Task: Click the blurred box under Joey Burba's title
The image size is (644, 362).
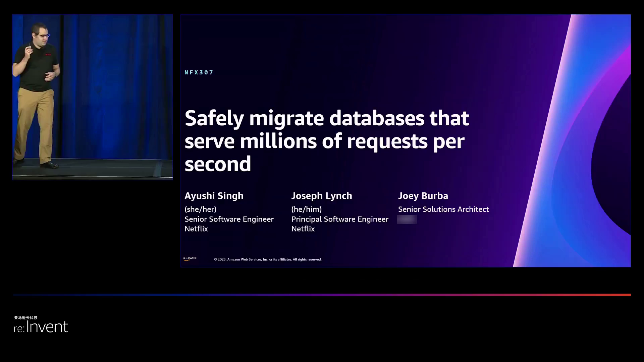Action: (x=407, y=220)
